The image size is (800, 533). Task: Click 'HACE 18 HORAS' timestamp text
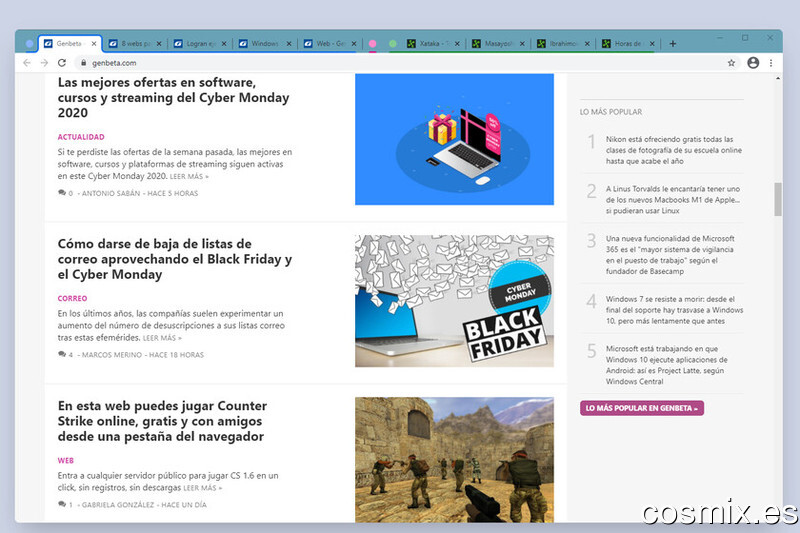[x=176, y=355]
